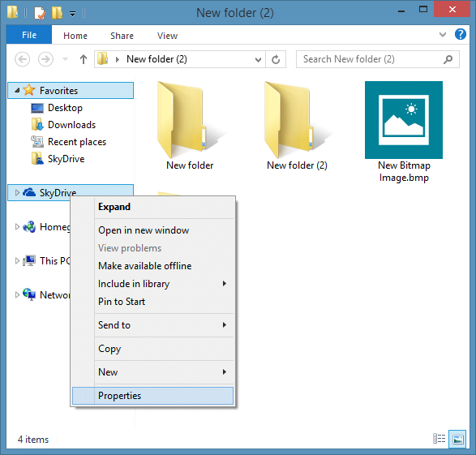
Task: Choose Open in new window
Action: pos(153,230)
